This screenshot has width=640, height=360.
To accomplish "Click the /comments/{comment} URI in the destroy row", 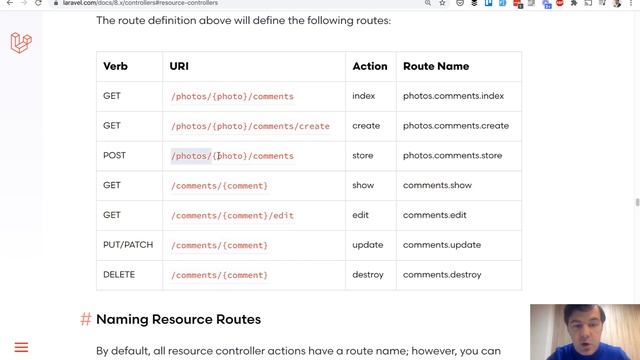I will (x=219, y=275).
